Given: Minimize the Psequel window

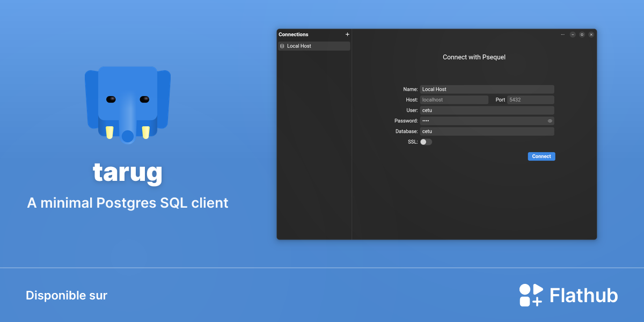Looking at the screenshot, I should 573,34.
